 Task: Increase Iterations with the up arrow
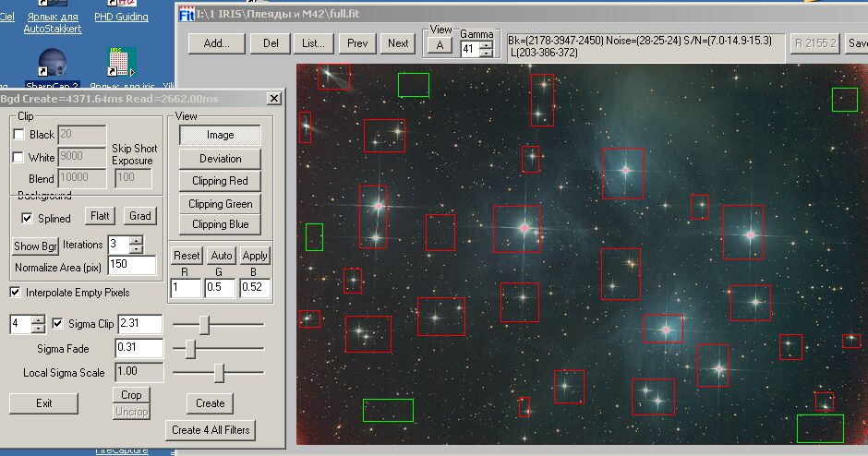137,241
